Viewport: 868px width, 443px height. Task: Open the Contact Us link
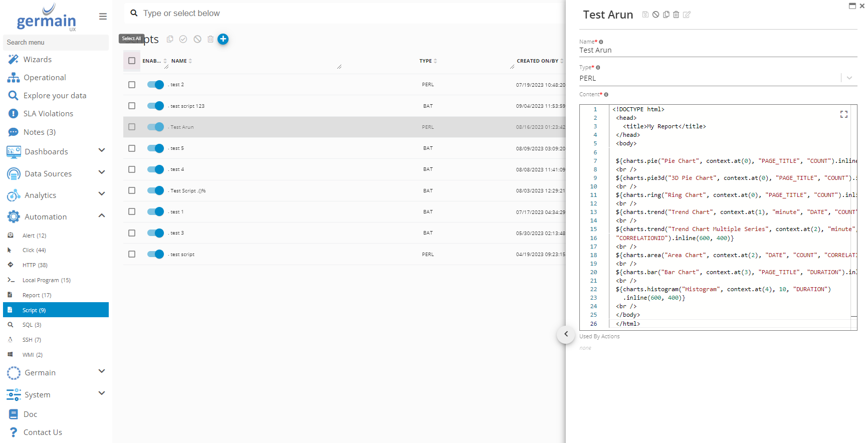pos(43,432)
